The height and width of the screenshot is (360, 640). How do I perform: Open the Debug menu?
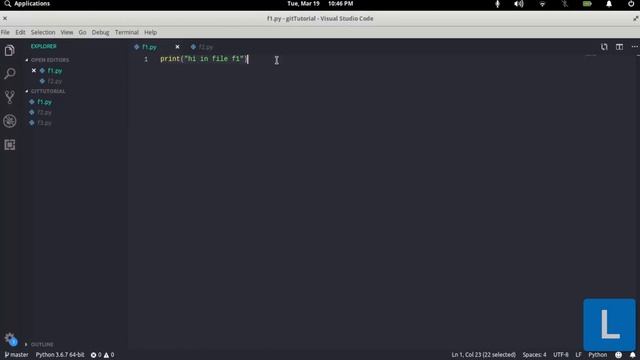click(x=100, y=32)
